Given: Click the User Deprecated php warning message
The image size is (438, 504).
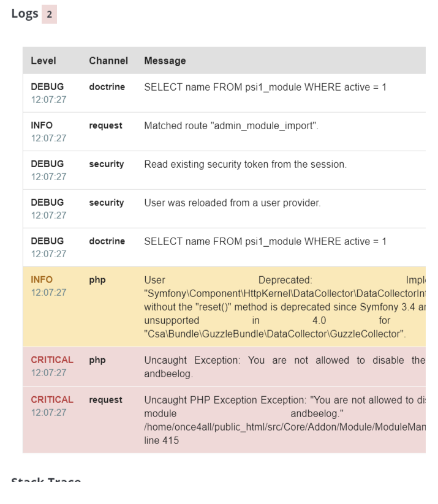Looking at the screenshot, I should [x=285, y=307].
